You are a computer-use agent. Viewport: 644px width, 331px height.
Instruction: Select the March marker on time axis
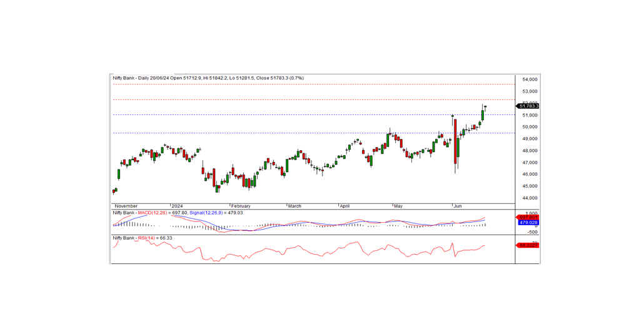click(294, 206)
